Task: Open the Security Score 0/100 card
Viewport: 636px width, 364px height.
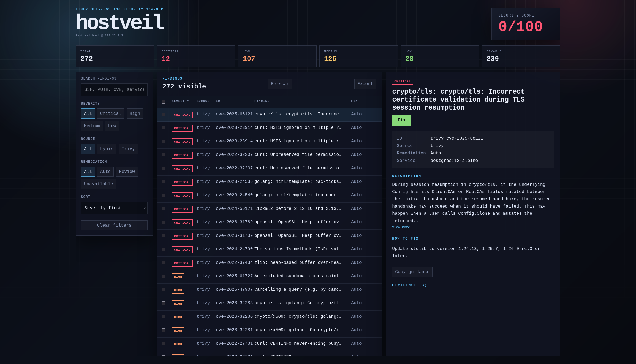Action: [526, 24]
